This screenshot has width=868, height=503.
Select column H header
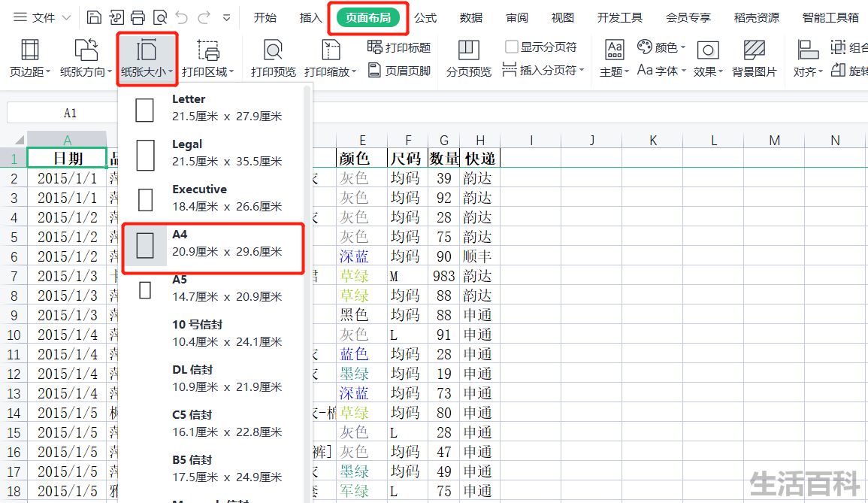pyautogui.click(x=480, y=140)
